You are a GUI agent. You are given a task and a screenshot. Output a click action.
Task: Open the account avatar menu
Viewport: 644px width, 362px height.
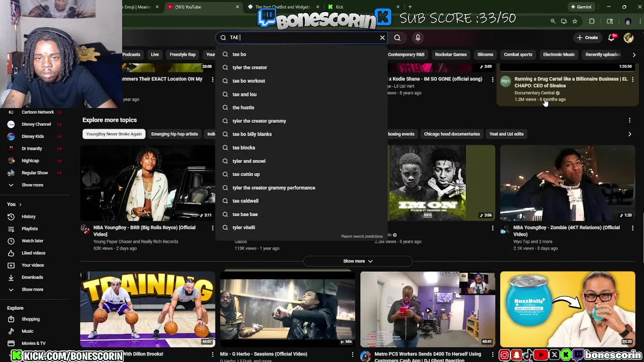[x=628, y=38]
